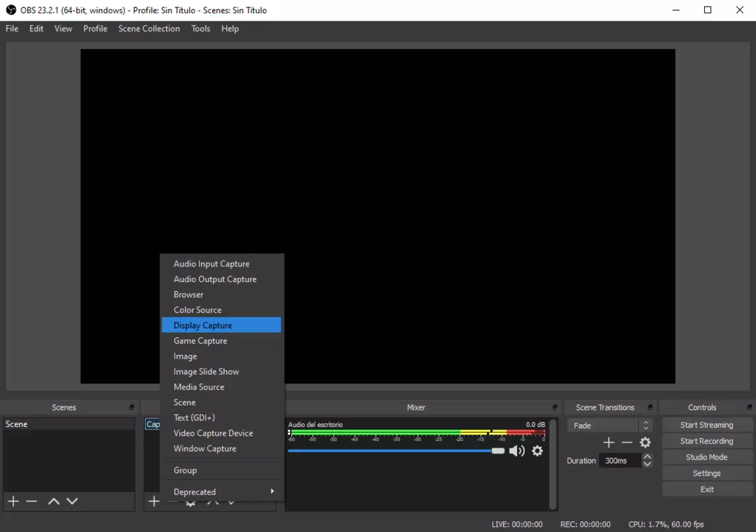Pick Image from the source menu

pos(222,356)
